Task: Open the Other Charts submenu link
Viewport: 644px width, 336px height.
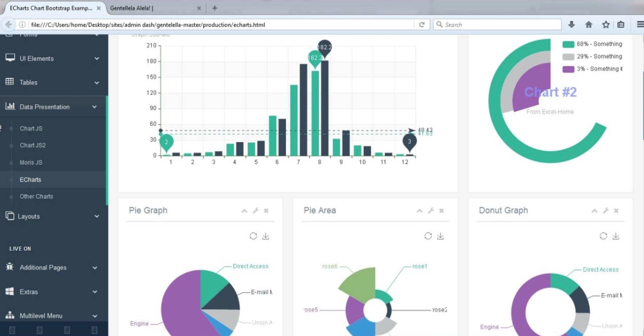Action: 36,196
